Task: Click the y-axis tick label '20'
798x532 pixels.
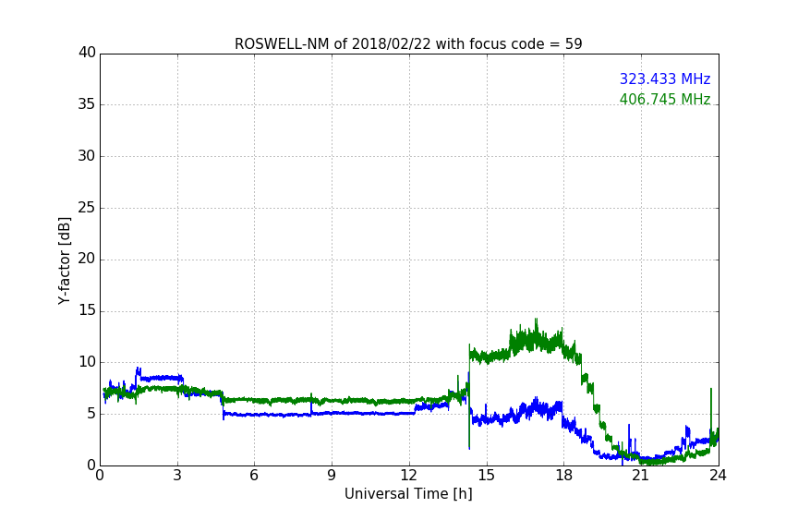Action: pyautogui.click(x=87, y=259)
